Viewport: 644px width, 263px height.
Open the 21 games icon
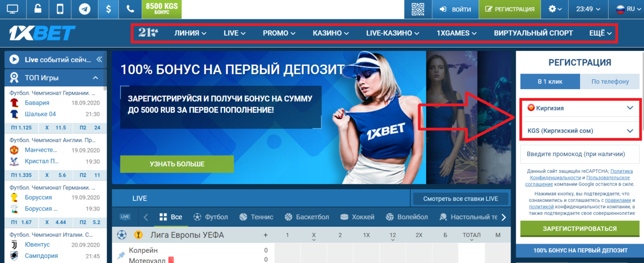[x=148, y=33]
